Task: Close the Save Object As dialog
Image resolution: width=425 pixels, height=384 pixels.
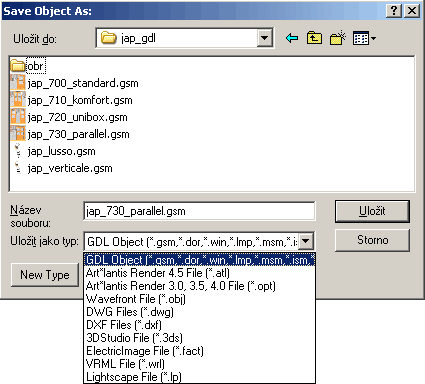Action: 412,11
